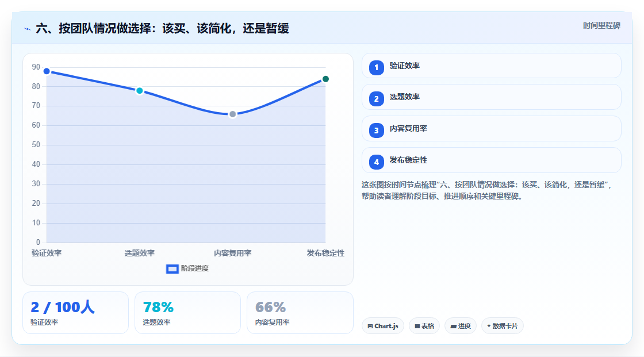Click the x-axis label 内容复用率
Viewport: 644px width, 357px height.
click(232, 253)
